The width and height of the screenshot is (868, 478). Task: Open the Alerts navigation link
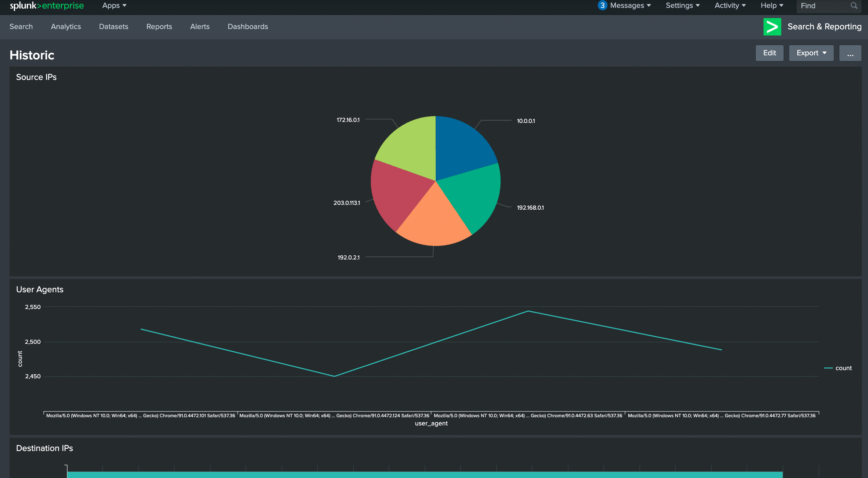pyautogui.click(x=200, y=27)
